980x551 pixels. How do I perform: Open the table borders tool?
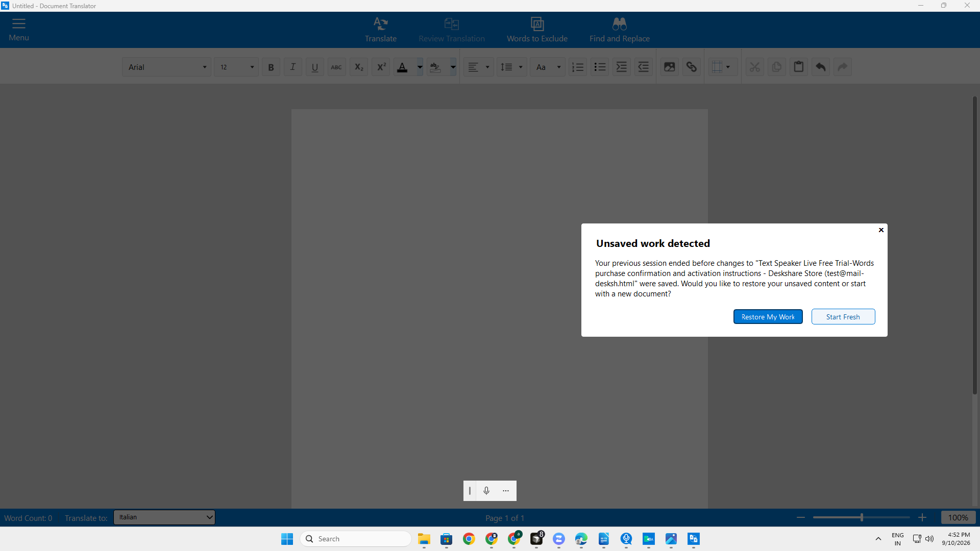722,67
